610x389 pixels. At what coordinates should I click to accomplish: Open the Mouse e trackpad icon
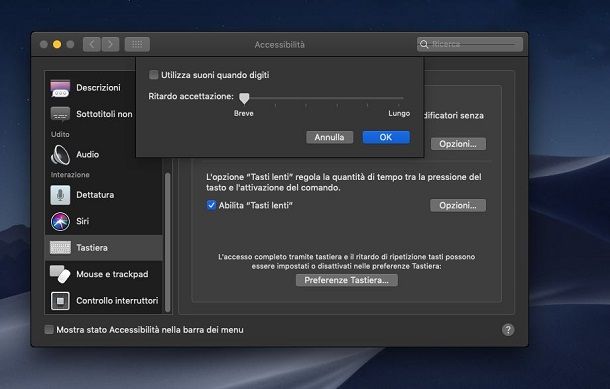click(60, 274)
